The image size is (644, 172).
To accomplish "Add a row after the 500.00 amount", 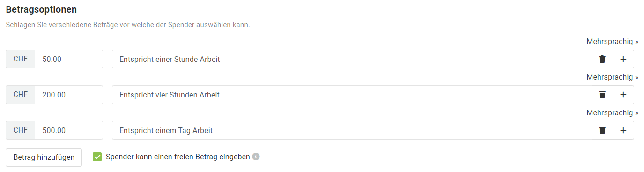I will click(x=623, y=130).
